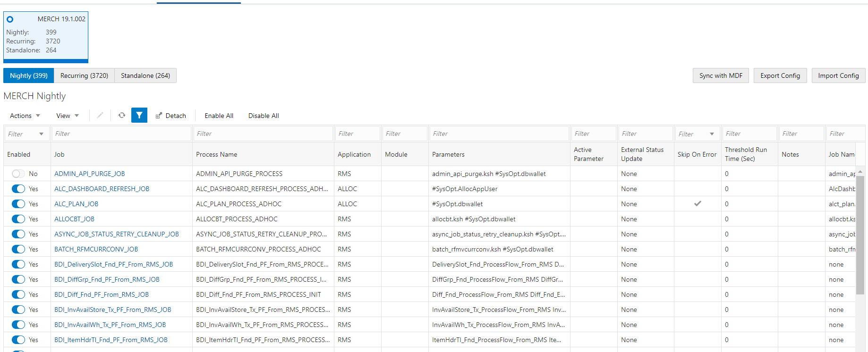Image resolution: width=868 pixels, height=352 pixels.
Task: Turn off the ALLOCBT_JOB switch
Action: [x=18, y=219]
